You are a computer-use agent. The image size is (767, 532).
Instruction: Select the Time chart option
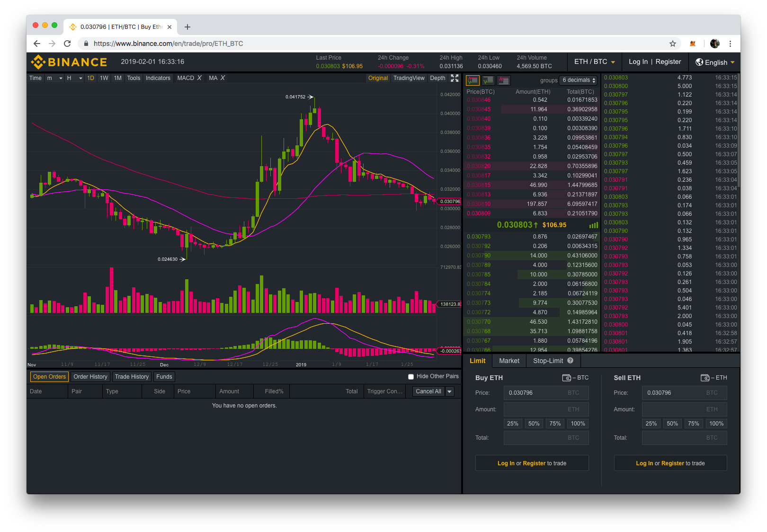pyautogui.click(x=36, y=78)
